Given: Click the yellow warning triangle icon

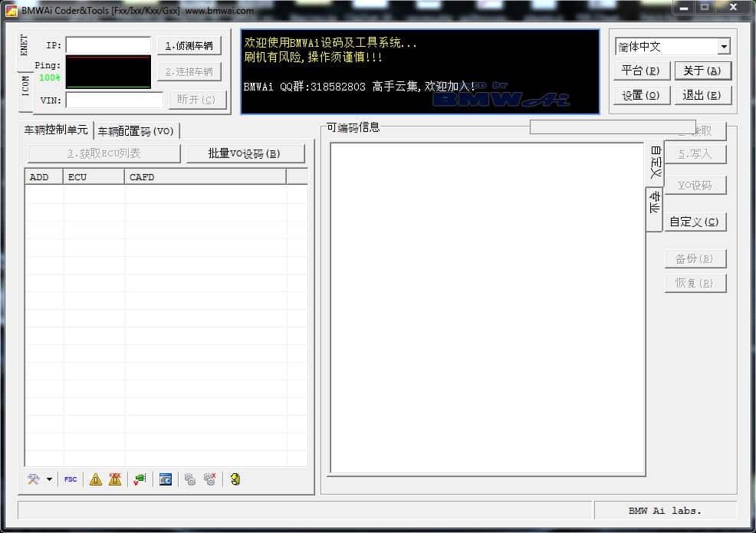Looking at the screenshot, I should click(x=96, y=479).
